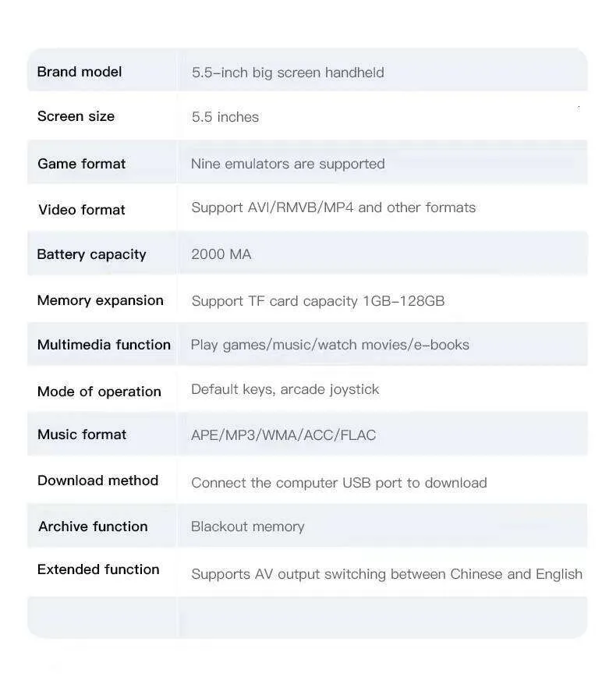Select the '2000 MA' value

pos(221,254)
